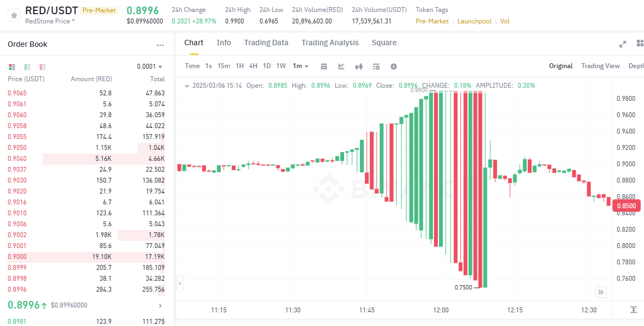Image resolution: width=644 pixels, height=326 pixels.
Task: Click the Total column header
Action: [157, 79]
